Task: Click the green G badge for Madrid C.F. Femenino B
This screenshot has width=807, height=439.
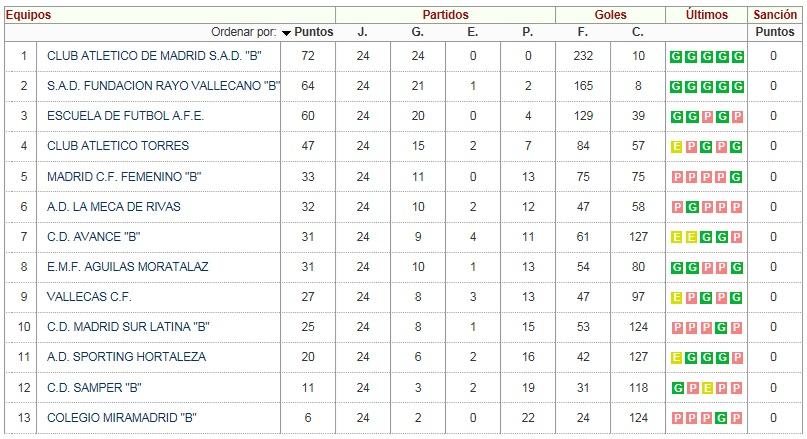Action: tap(736, 178)
